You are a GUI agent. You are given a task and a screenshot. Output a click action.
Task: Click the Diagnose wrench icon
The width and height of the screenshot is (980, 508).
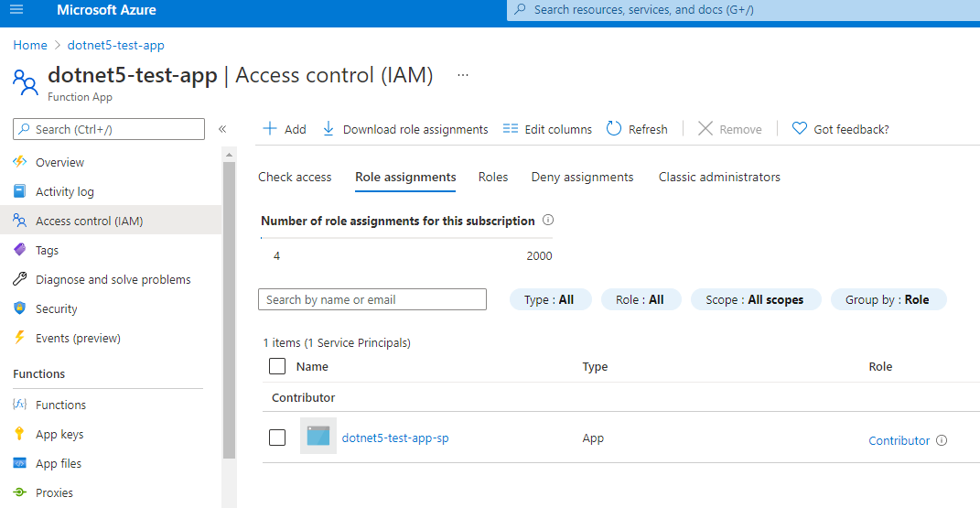click(20, 279)
